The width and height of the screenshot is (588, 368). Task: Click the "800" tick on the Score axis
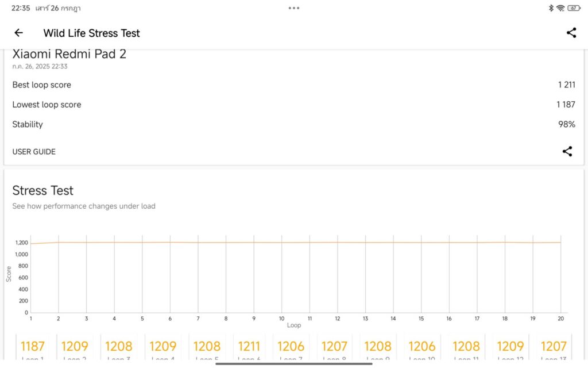(x=23, y=266)
